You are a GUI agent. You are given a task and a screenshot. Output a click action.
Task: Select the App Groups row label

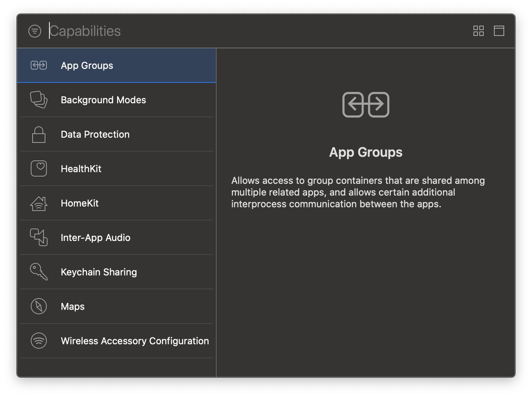87,66
